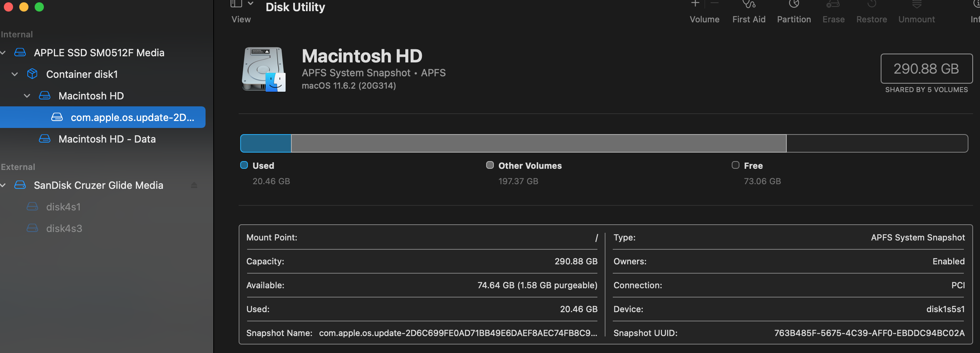Image resolution: width=980 pixels, height=353 pixels.
Task: Click the disk4s1 drive icon
Action: coord(32,207)
